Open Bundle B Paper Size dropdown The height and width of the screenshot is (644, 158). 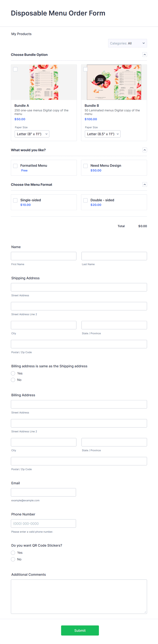(102, 134)
